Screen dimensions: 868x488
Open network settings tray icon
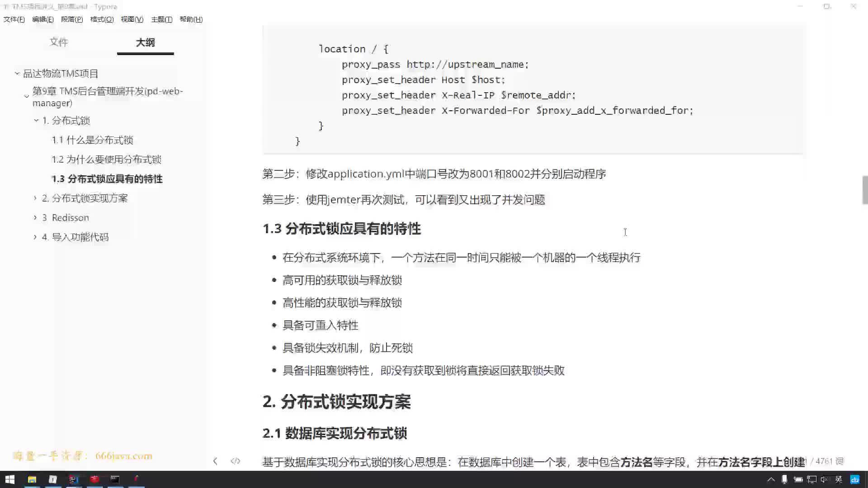(x=812, y=479)
